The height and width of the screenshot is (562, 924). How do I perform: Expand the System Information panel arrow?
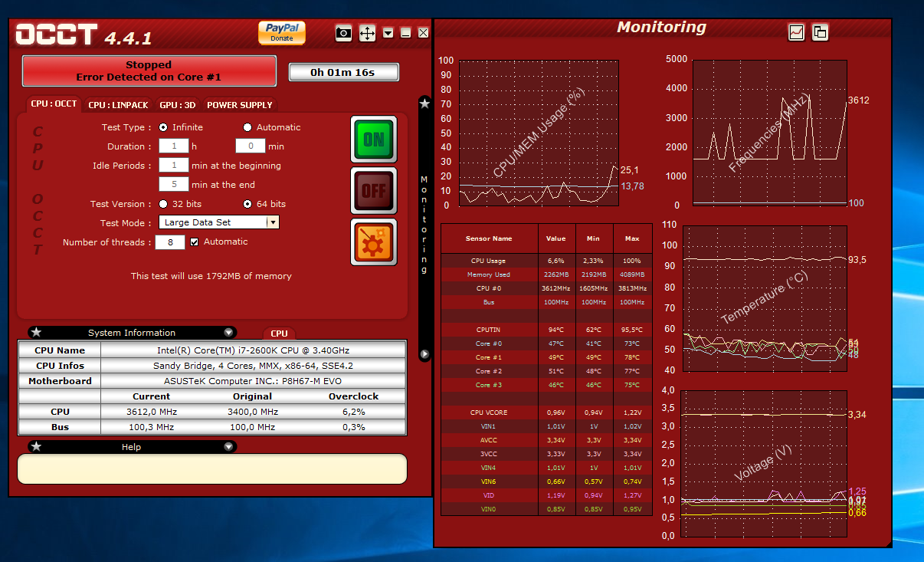pyautogui.click(x=228, y=333)
